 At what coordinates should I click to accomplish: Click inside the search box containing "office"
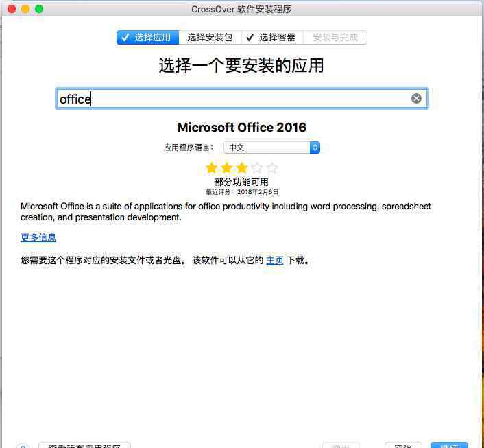tap(242, 99)
